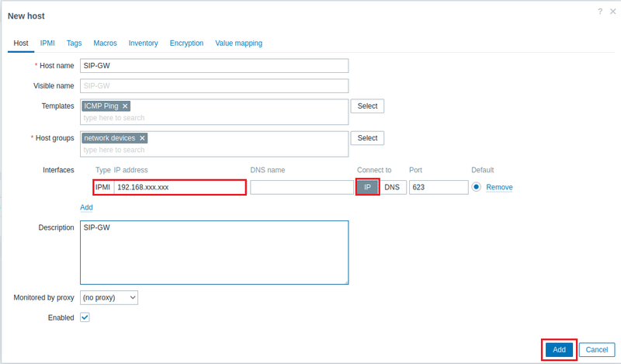621x364 pixels.
Task: Click the IPMI interface type label
Action: pos(103,187)
